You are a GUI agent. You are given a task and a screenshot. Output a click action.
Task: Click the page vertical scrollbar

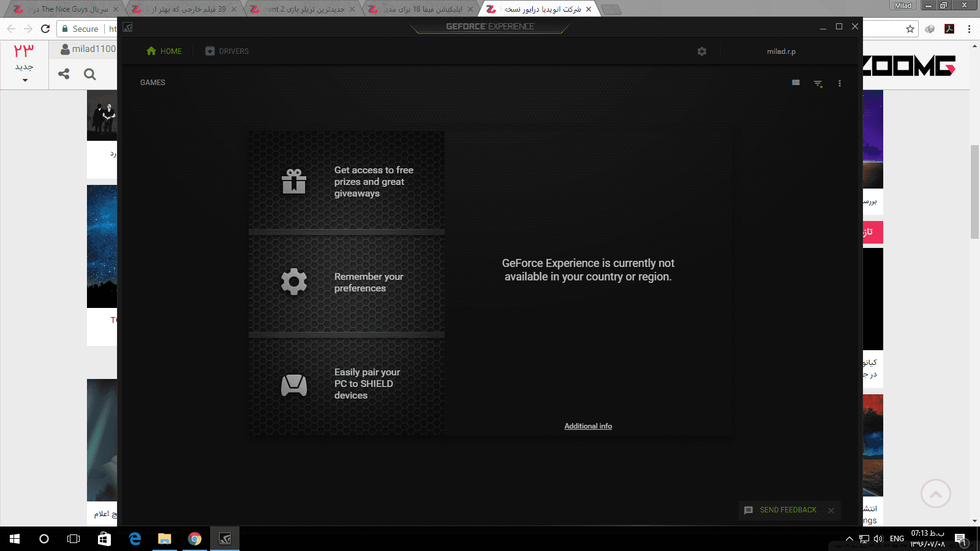pyautogui.click(x=974, y=192)
